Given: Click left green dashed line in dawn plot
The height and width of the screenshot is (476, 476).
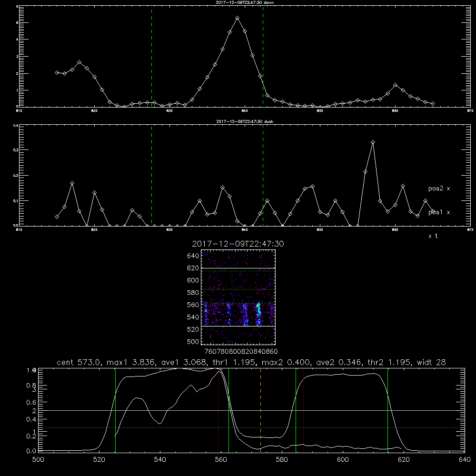Looking at the screenshot, I should pyautogui.click(x=151, y=56).
